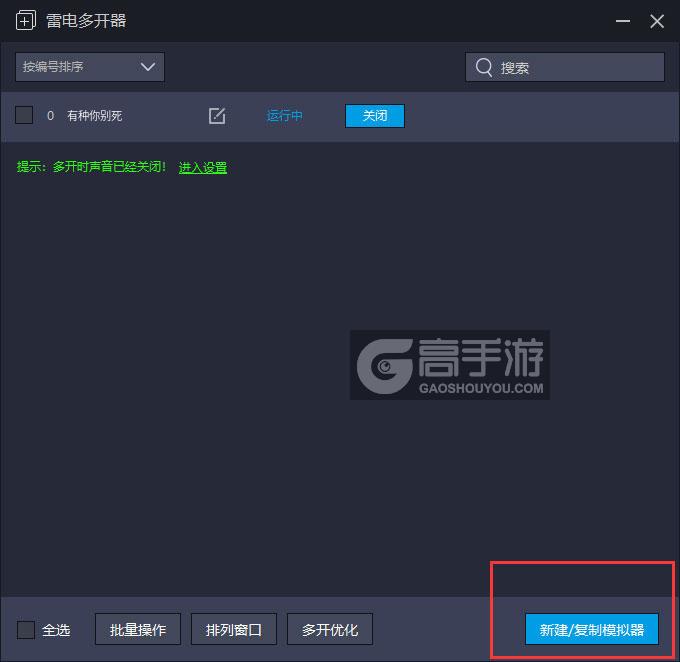
Task: Open the 进入设置 link
Action: point(203,167)
